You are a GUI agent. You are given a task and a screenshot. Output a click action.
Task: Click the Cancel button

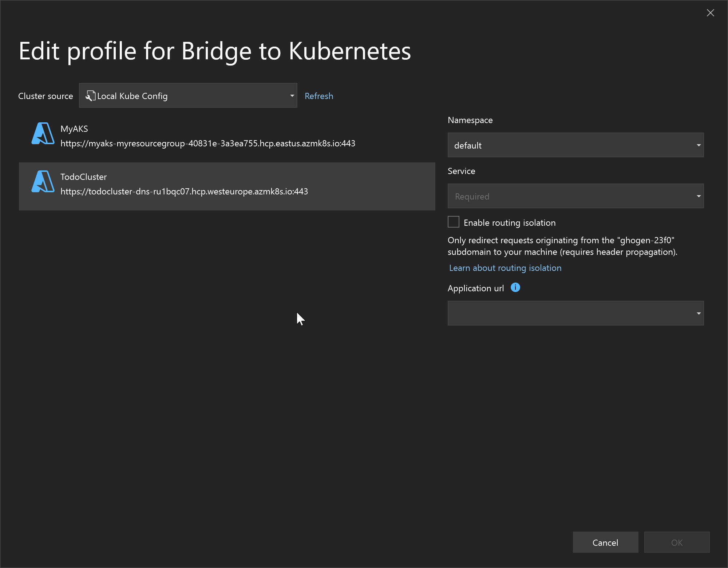click(605, 542)
